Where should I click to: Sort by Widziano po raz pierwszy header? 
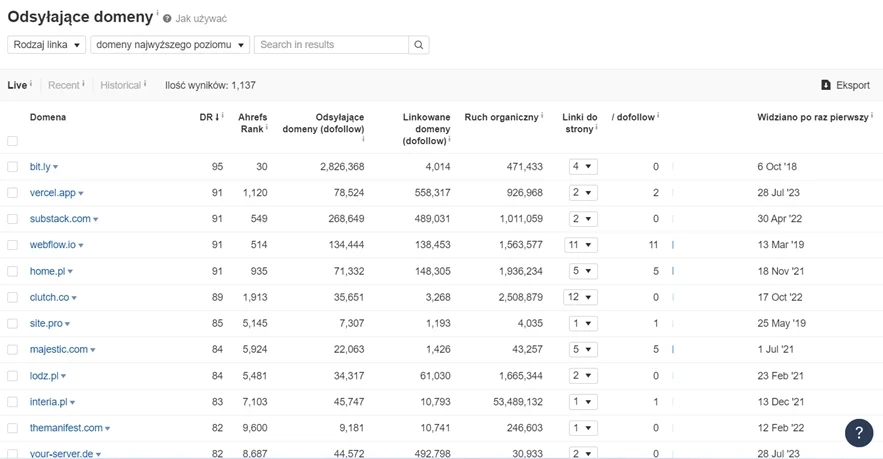point(813,117)
